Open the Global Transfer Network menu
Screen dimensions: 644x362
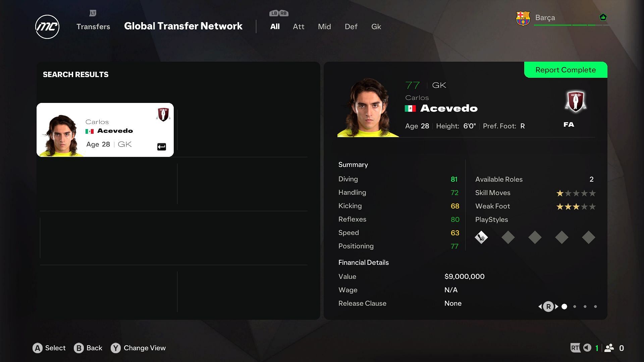pyautogui.click(x=183, y=26)
